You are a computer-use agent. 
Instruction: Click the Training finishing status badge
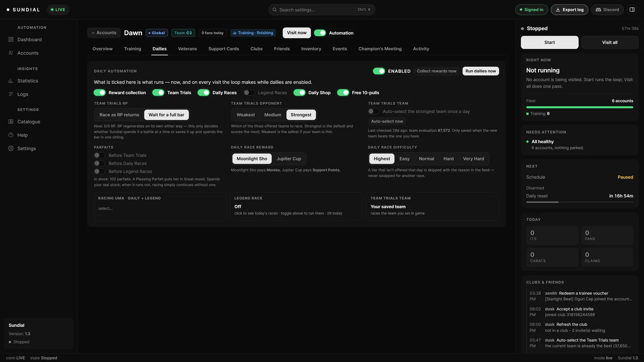pos(253,33)
